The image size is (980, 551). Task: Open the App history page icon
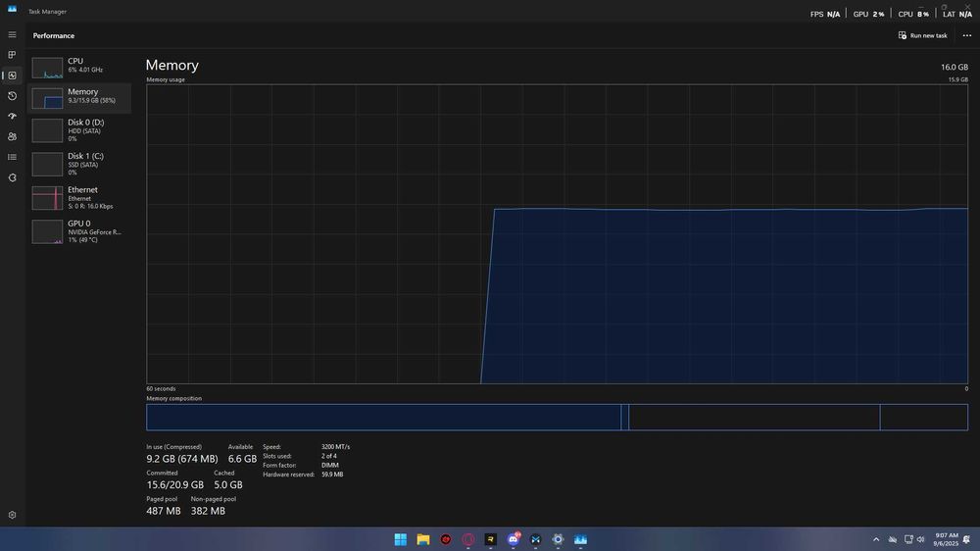click(x=12, y=96)
